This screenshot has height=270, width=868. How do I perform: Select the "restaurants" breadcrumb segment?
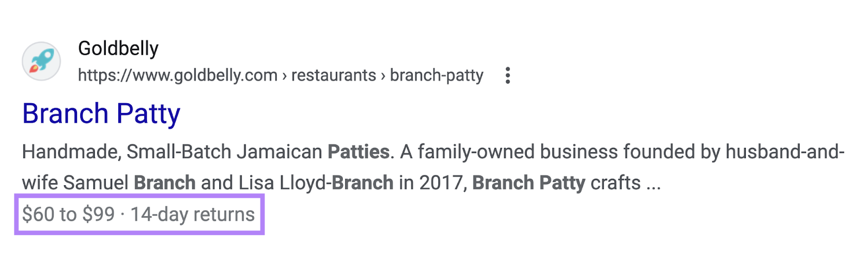point(334,75)
